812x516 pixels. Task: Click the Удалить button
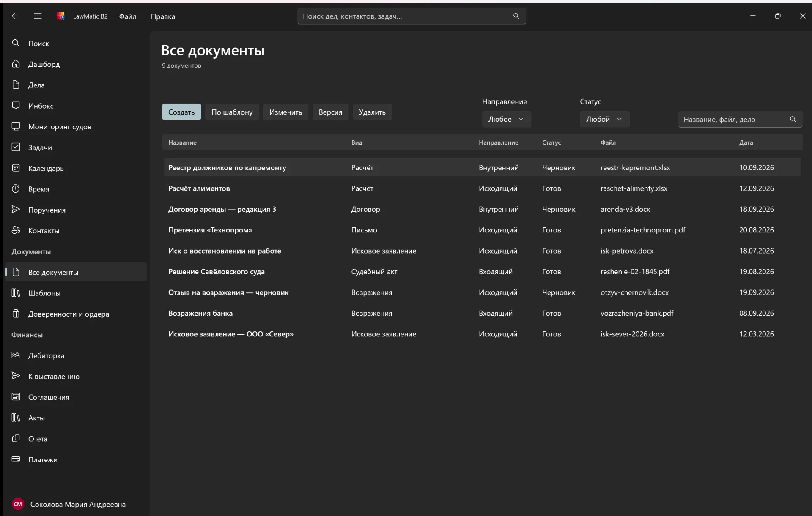point(372,112)
